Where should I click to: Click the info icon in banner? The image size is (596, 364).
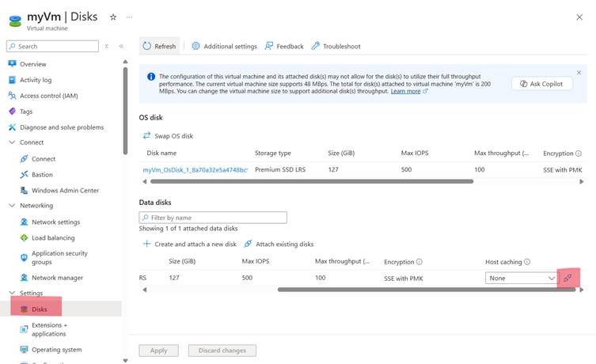tap(151, 77)
